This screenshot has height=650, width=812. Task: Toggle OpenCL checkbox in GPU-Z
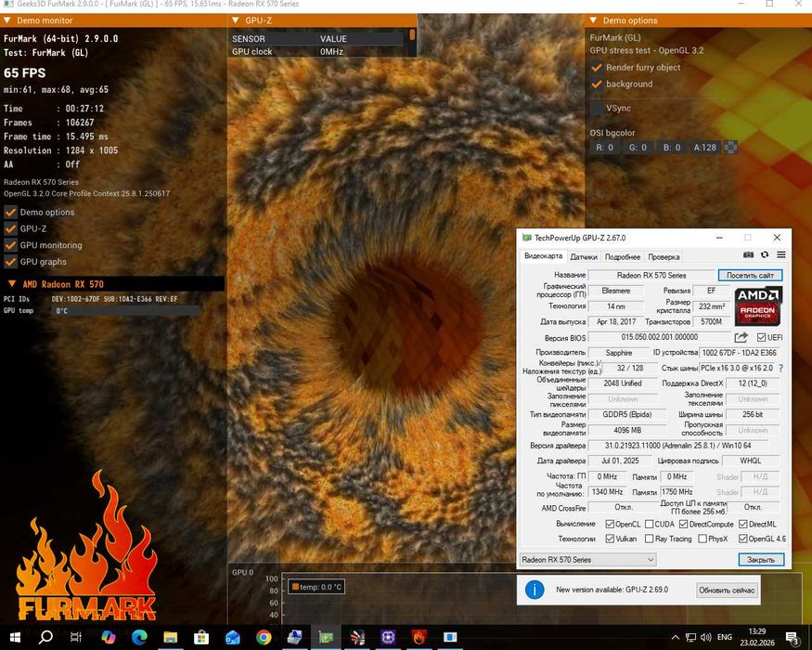click(x=610, y=524)
